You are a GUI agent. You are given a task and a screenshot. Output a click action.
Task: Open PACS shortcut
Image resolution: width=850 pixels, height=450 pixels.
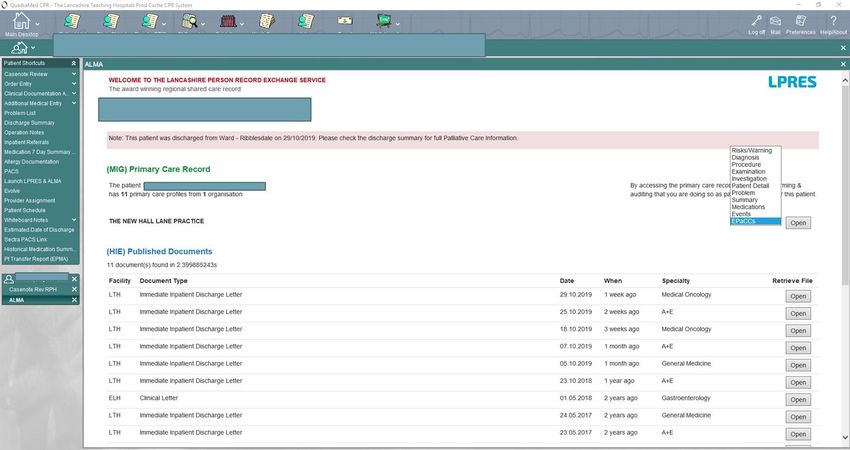(x=11, y=171)
